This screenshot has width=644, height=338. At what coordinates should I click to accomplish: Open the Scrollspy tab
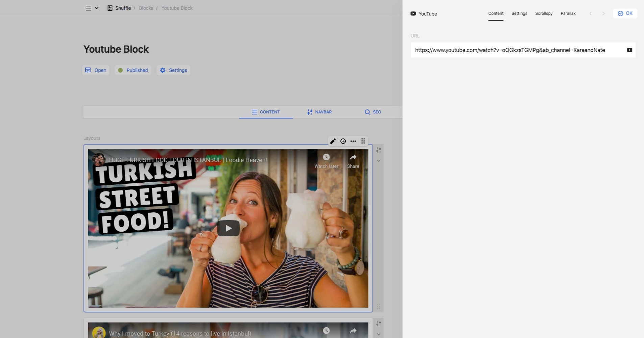(544, 14)
